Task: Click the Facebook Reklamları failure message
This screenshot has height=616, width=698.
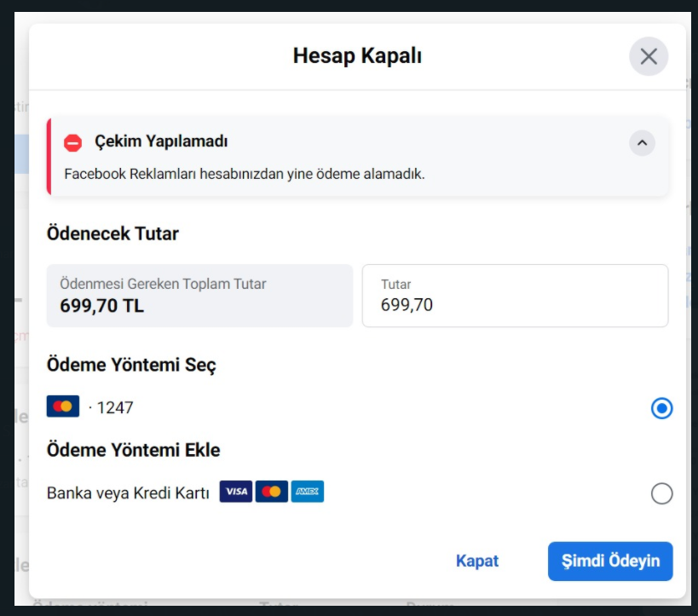Action: coord(245,174)
